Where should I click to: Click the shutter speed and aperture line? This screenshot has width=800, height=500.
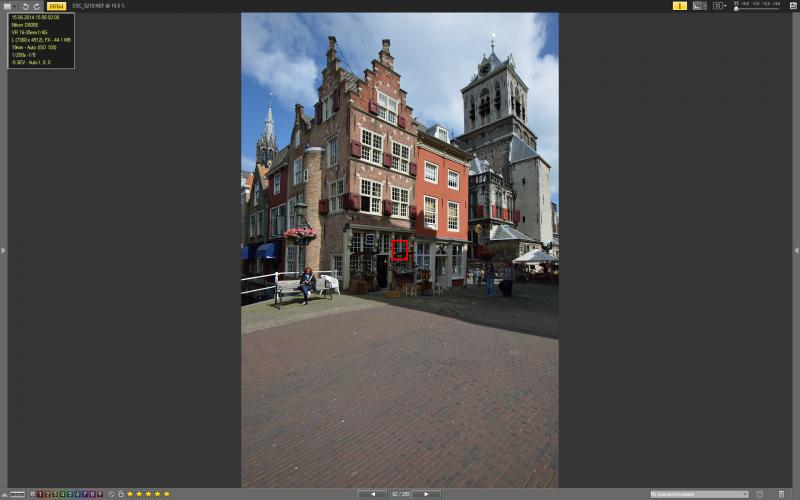pyautogui.click(x=23, y=55)
